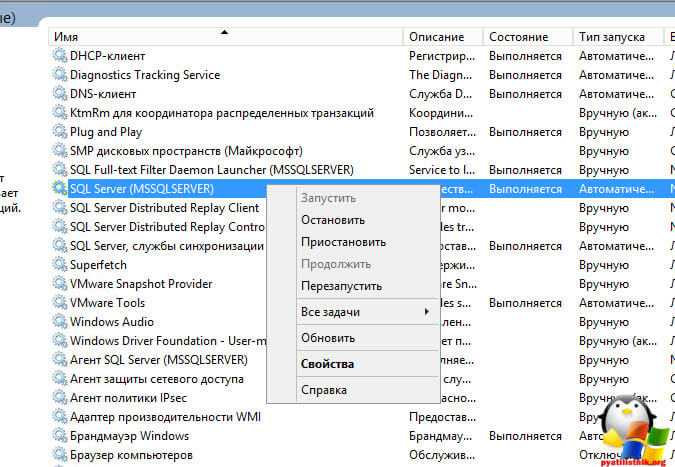Click the gear icon of Адаптер производительности WMI
The width and height of the screenshot is (675, 467).
click(59, 417)
